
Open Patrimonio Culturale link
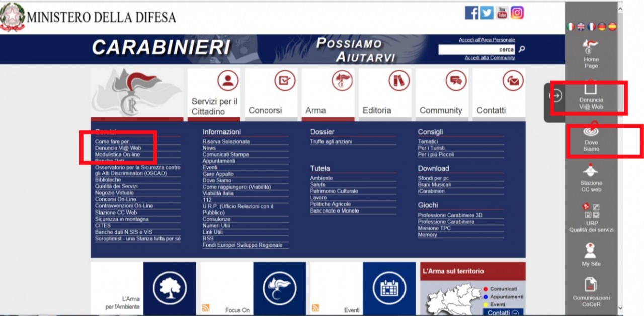334,191
